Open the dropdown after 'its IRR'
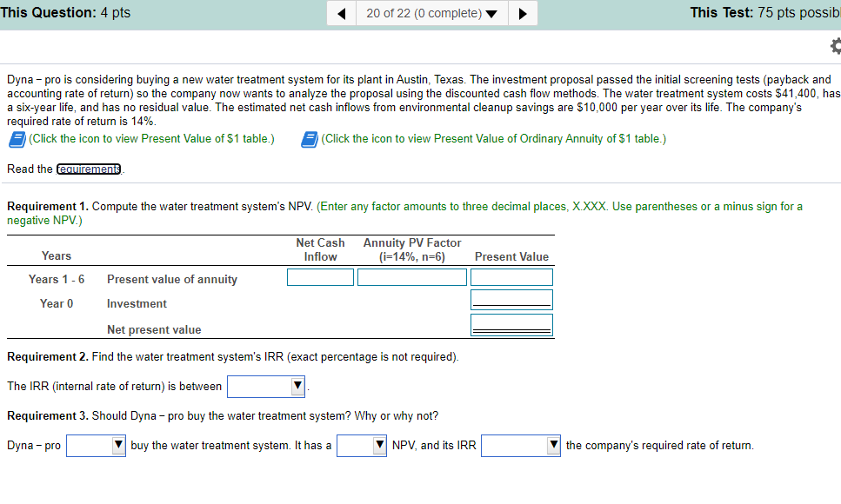Viewport: 841px width, 504px height. coord(521,446)
